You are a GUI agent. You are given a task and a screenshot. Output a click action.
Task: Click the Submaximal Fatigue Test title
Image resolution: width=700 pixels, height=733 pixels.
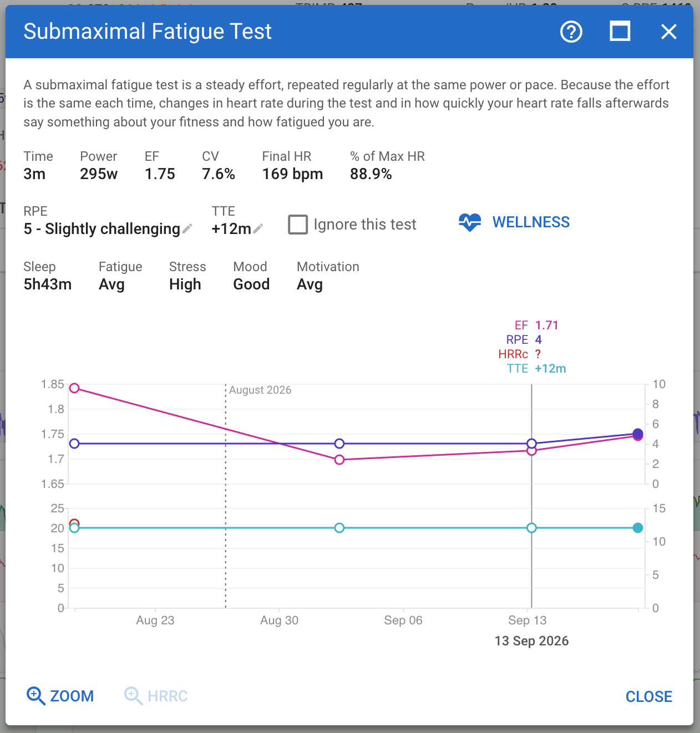click(x=148, y=32)
